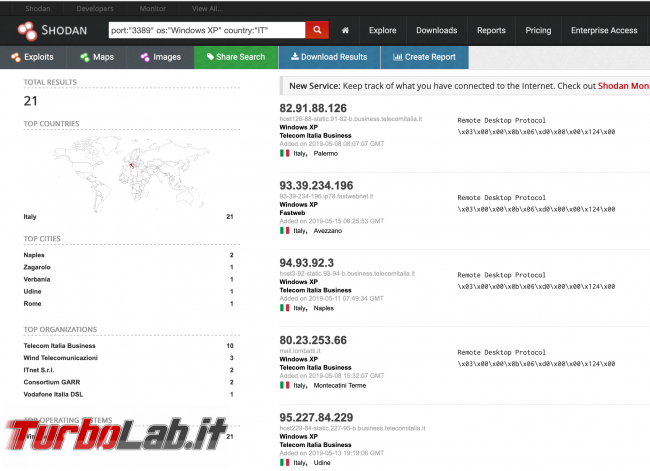This screenshot has width=650, height=471.
Task: Click hostname mail.lombatti.it
Action: click(x=300, y=351)
